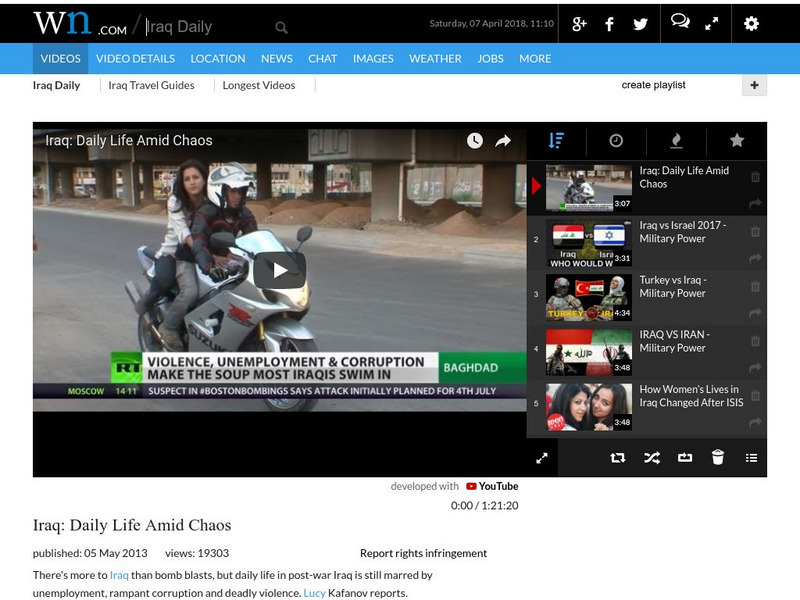
Task: Click Report rights infringement link
Action: (x=423, y=553)
